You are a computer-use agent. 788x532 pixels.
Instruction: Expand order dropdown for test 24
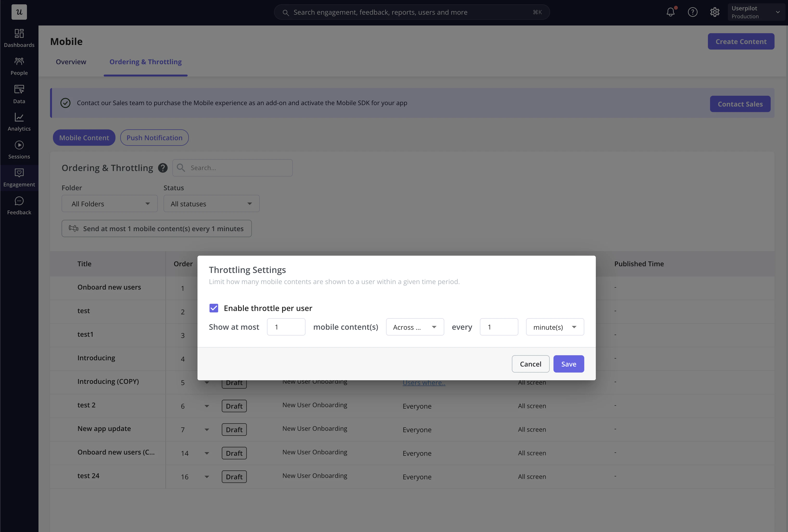click(x=207, y=477)
